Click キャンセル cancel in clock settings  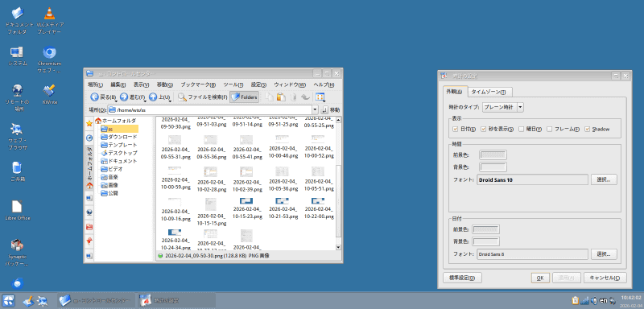605,278
